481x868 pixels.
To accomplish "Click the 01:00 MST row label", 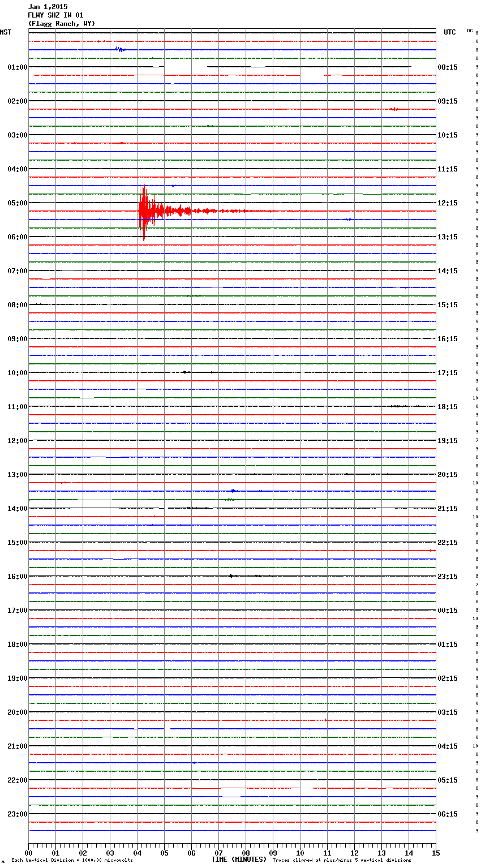I will tap(17, 67).
